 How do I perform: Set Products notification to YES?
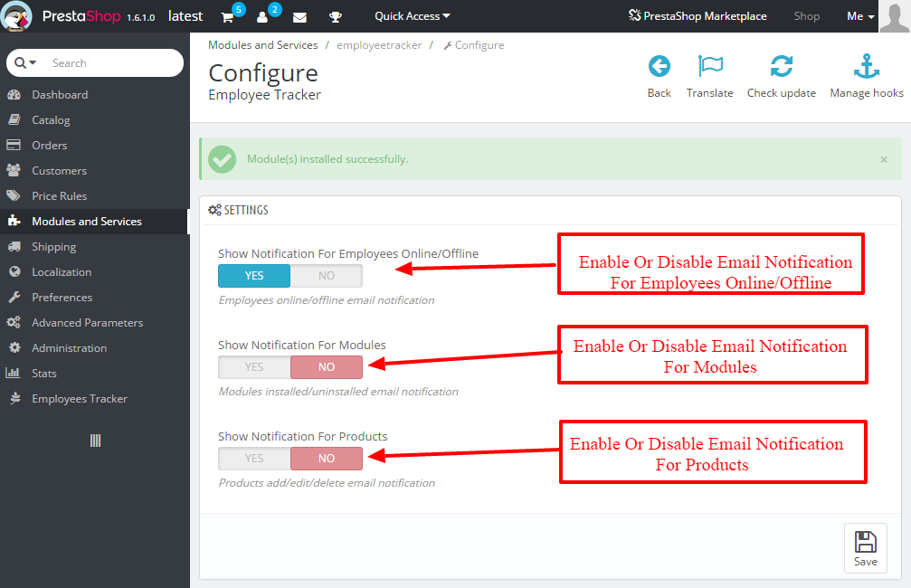[x=254, y=459]
